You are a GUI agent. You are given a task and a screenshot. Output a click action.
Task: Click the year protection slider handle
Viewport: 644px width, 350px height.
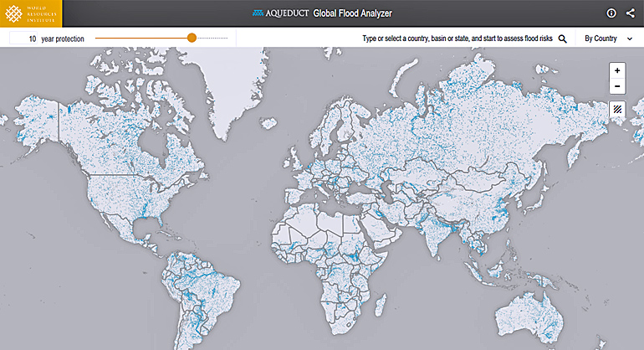192,38
